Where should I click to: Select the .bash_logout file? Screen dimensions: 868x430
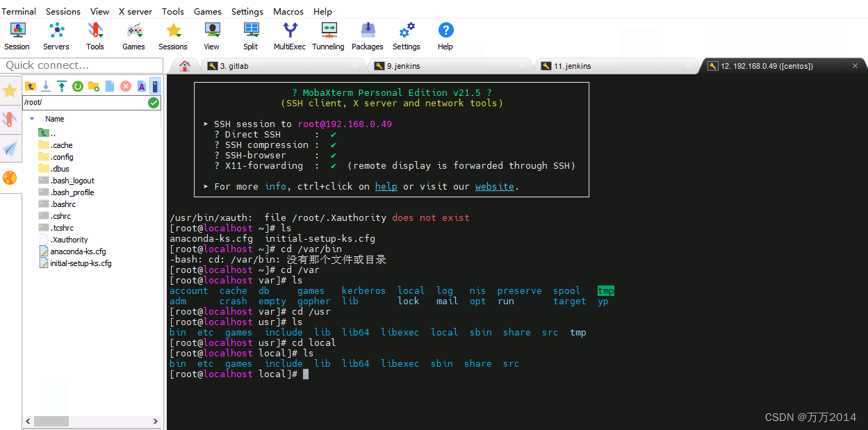coord(67,181)
